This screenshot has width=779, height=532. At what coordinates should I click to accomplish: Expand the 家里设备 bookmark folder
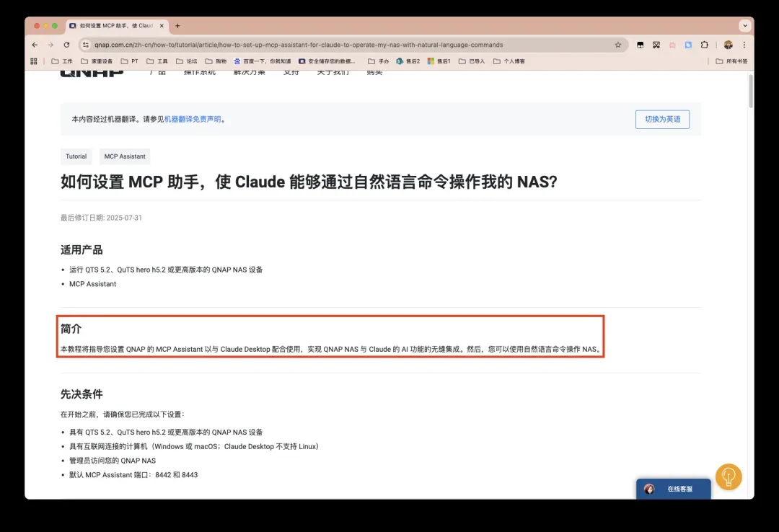point(97,61)
